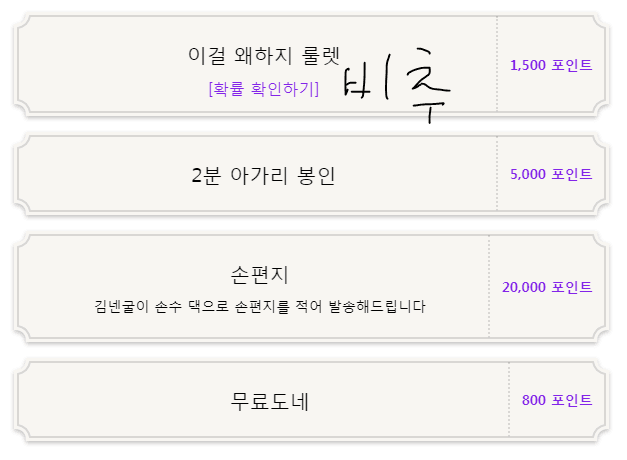Click the 800 포인트 price label
The height and width of the screenshot is (460, 627).
tap(557, 400)
